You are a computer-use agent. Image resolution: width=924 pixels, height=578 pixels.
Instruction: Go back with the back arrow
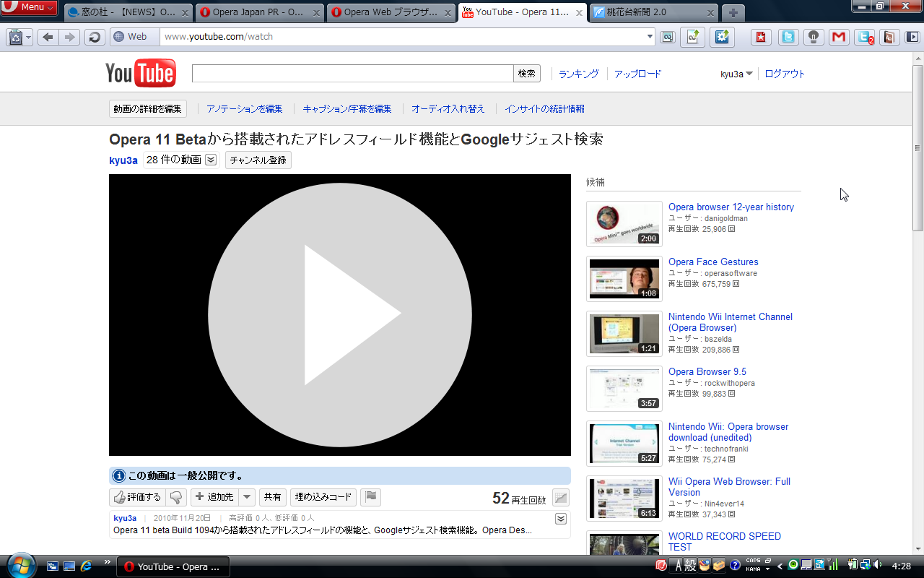[48, 37]
